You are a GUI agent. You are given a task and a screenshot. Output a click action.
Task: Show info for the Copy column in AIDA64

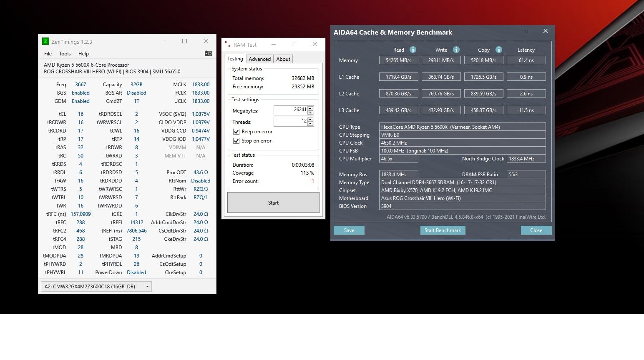pyautogui.click(x=499, y=50)
